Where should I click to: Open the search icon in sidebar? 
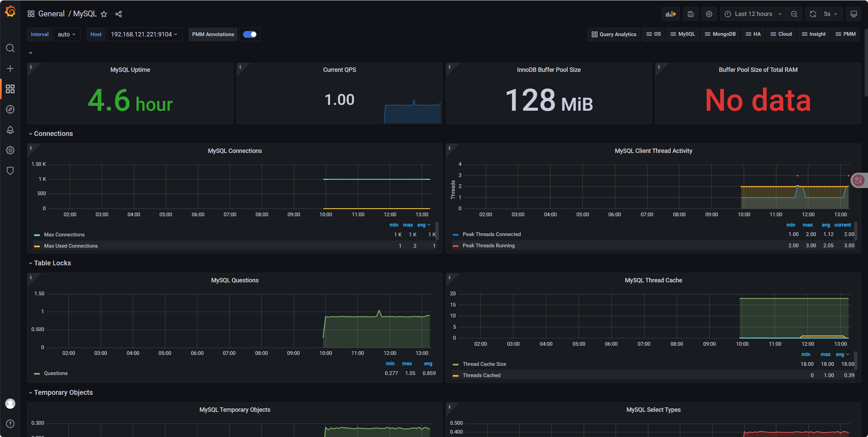[10, 48]
